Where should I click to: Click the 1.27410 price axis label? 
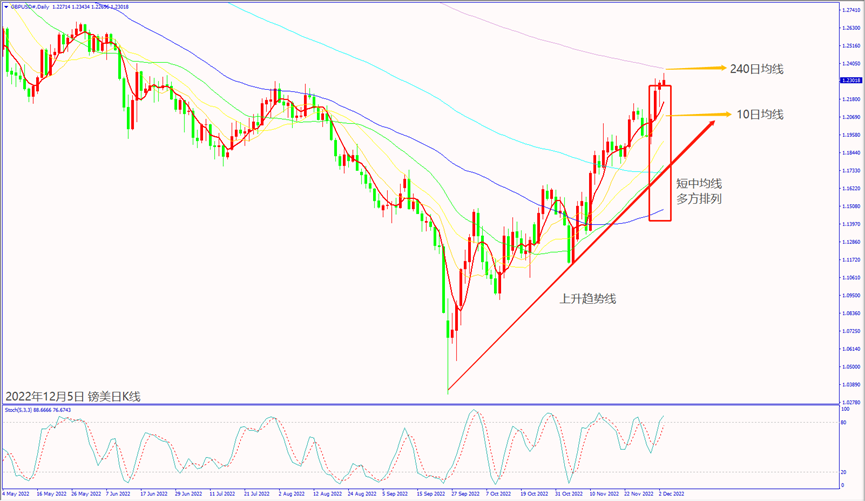851,9
